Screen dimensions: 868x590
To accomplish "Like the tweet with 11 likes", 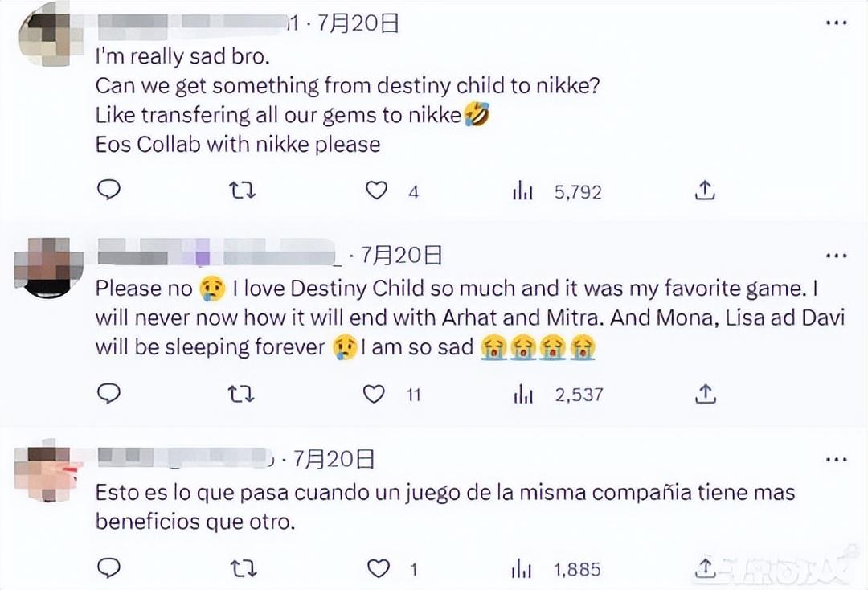I will point(374,394).
